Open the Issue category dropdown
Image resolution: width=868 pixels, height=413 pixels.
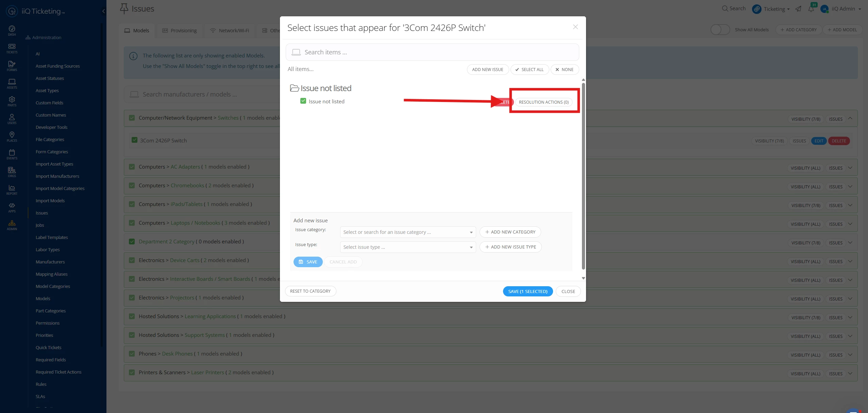tap(408, 232)
